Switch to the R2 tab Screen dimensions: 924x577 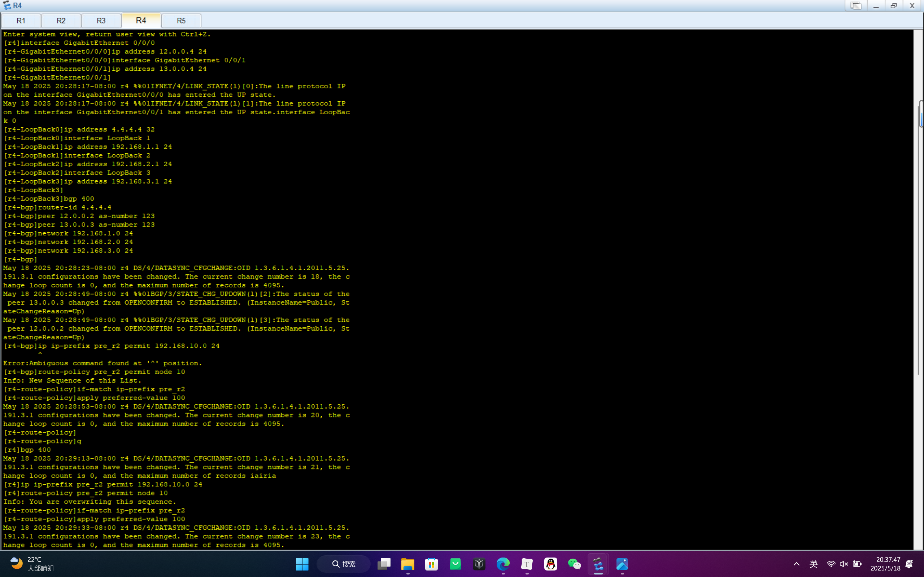pyautogui.click(x=61, y=21)
